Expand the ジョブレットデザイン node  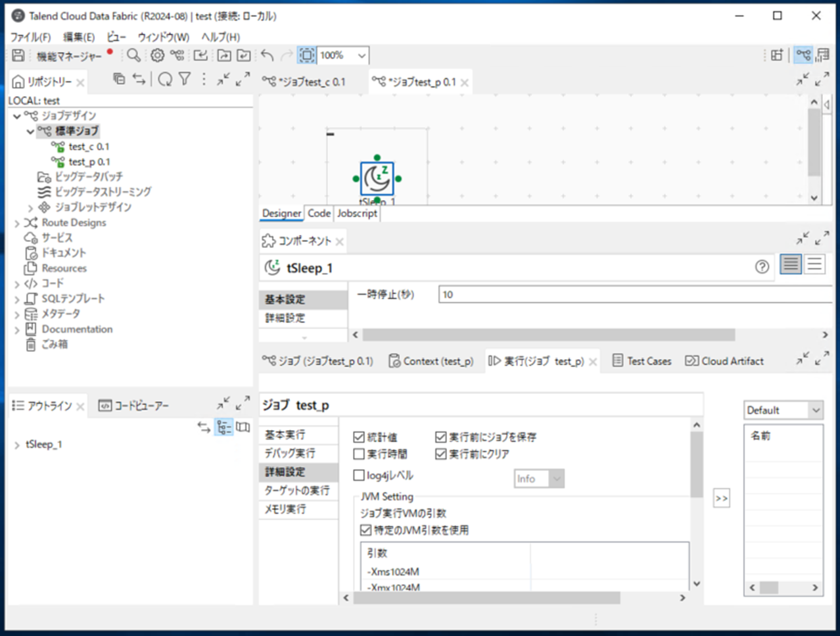(30, 208)
